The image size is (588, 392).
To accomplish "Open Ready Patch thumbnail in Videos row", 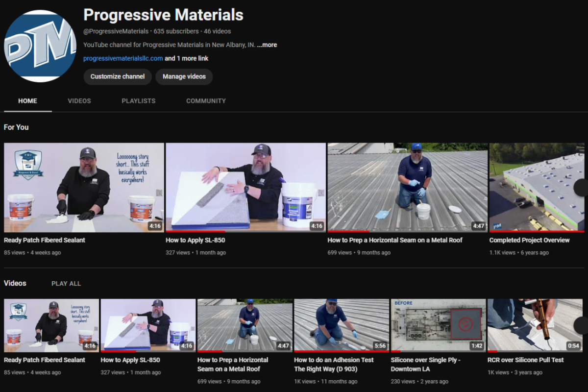I will [51, 326].
